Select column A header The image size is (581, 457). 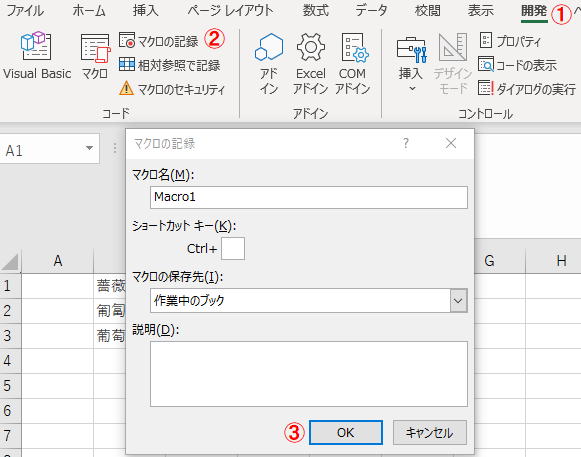[x=57, y=261]
